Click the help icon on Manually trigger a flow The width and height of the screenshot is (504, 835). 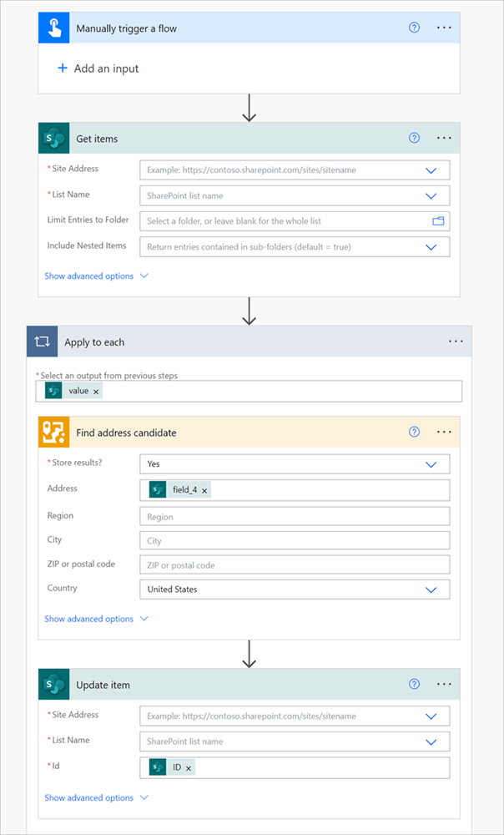[414, 27]
